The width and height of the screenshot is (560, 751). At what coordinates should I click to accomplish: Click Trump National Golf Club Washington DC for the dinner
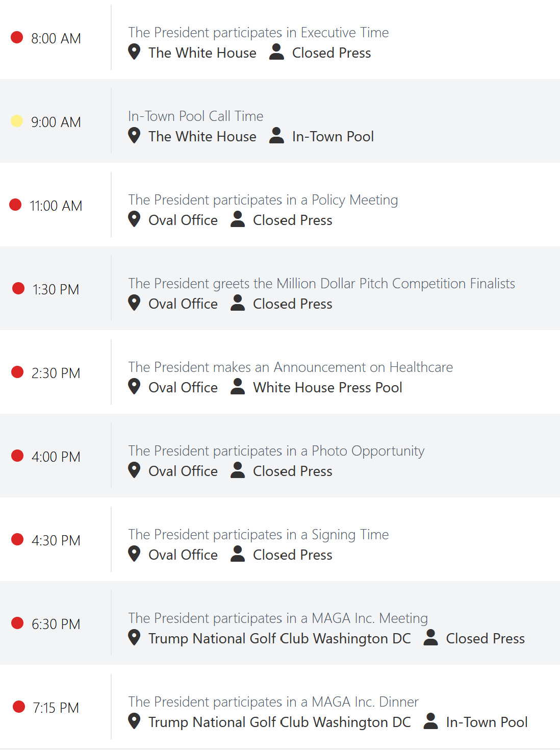pos(279,722)
